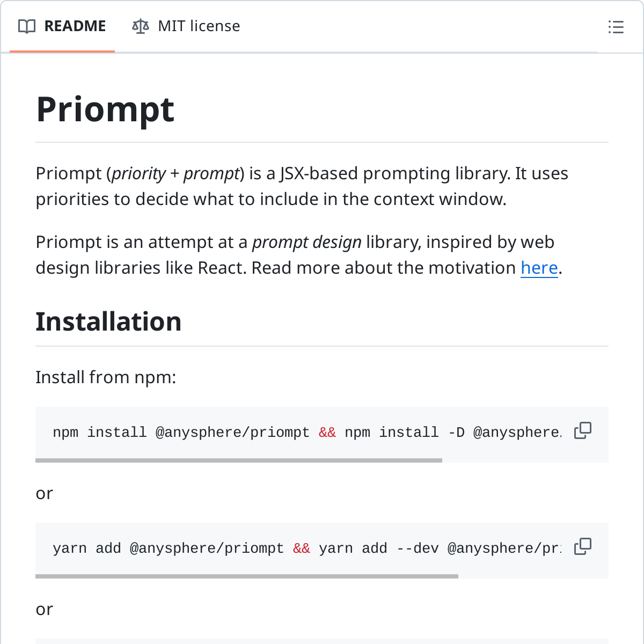Screen dimensions: 644x644
Task: Click the law scale icon for the license
Action: click(x=140, y=26)
